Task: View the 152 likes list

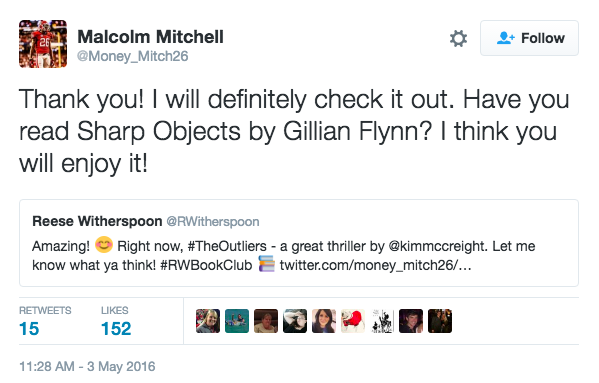Action: 116,321
